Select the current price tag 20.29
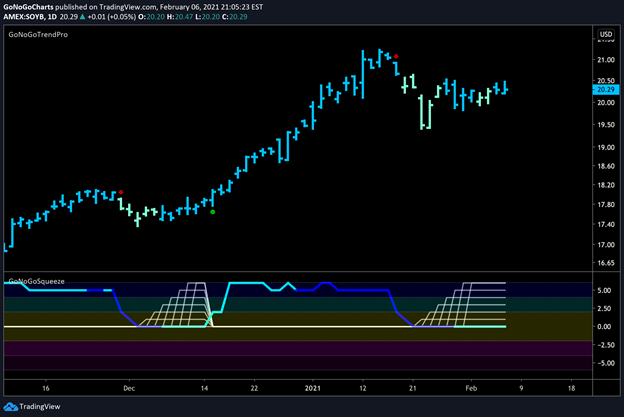Viewport: 624px width, 417px height. tap(606, 90)
